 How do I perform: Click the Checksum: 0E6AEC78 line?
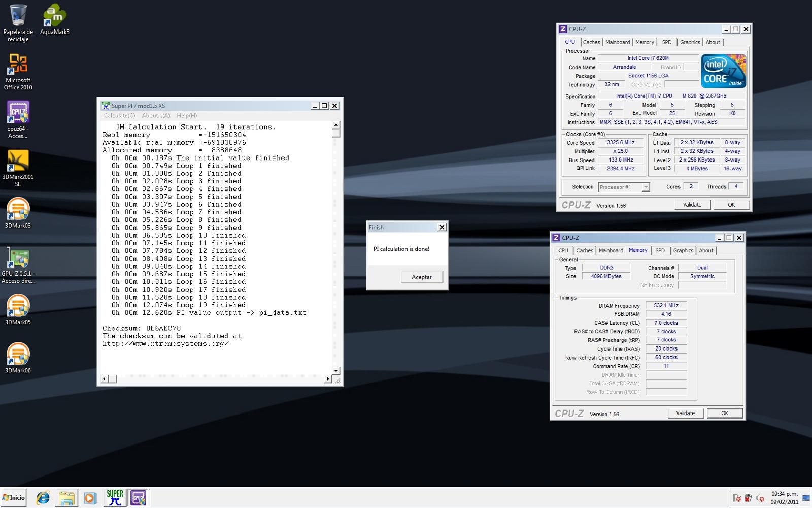click(142, 328)
